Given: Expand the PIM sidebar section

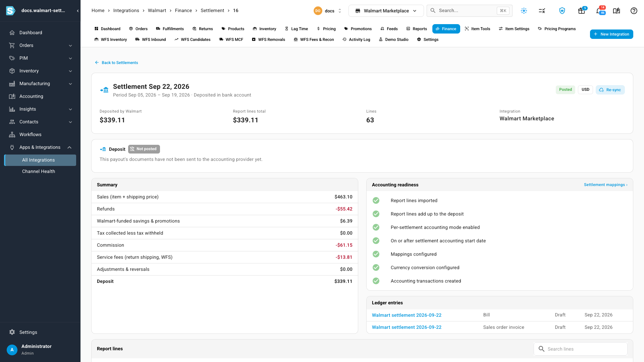Looking at the screenshot, I should coord(40,58).
